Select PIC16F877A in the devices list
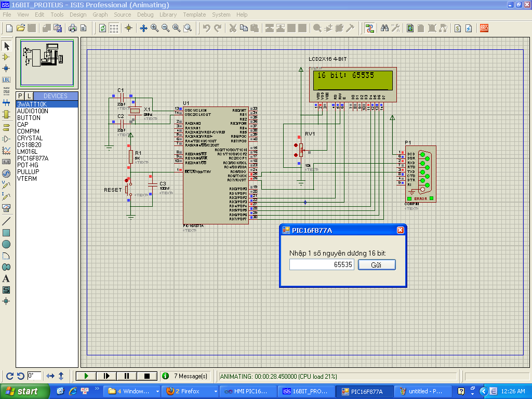 (x=32, y=158)
